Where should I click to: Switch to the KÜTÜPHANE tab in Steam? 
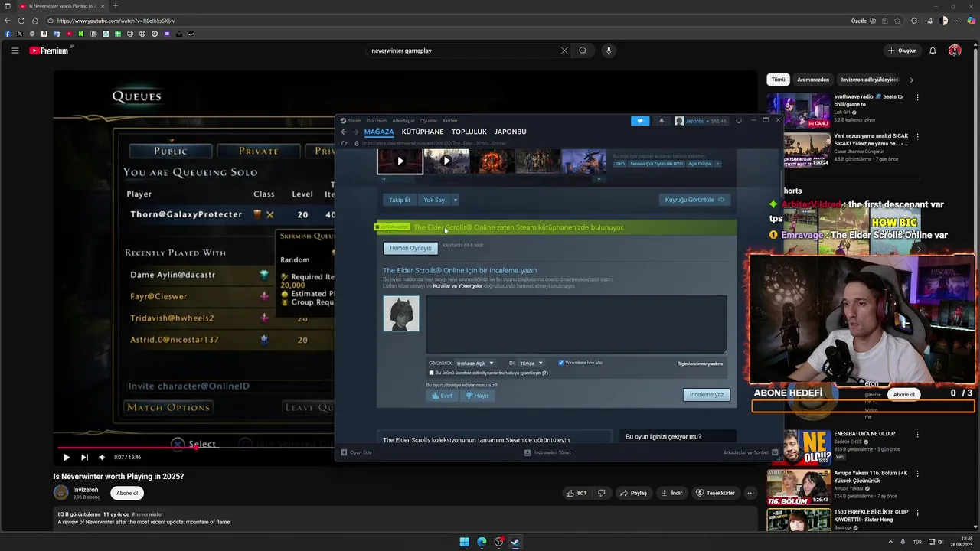click(423, 132)
